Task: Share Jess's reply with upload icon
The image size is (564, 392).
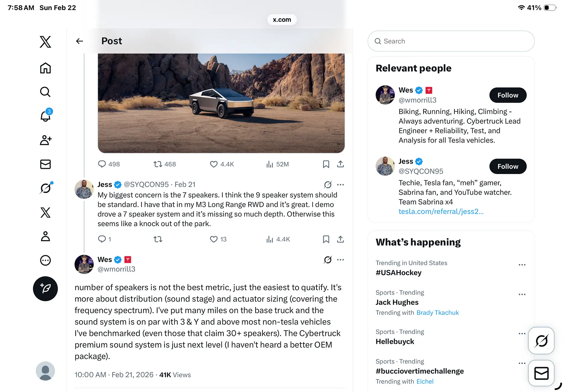Action: click(341, 239)
